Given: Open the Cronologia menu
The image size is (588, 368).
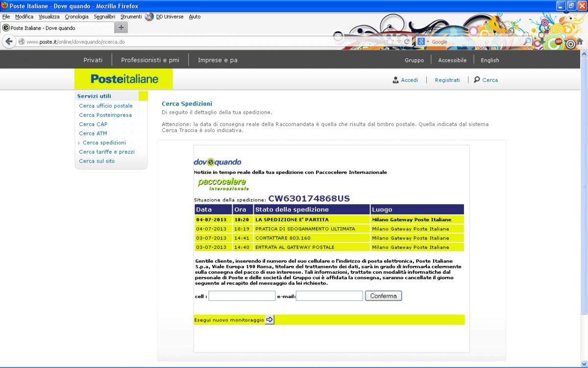Looking at the screenshot, I should point(76,17).
